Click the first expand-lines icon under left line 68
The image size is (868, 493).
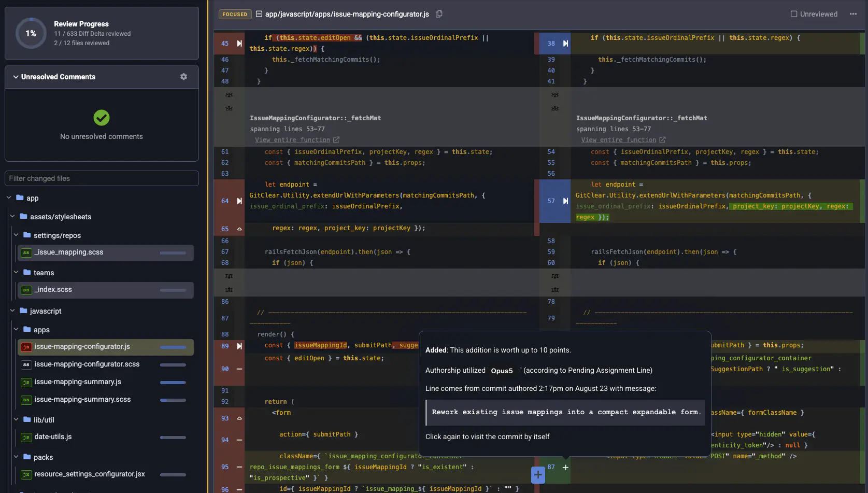(229, 276)
